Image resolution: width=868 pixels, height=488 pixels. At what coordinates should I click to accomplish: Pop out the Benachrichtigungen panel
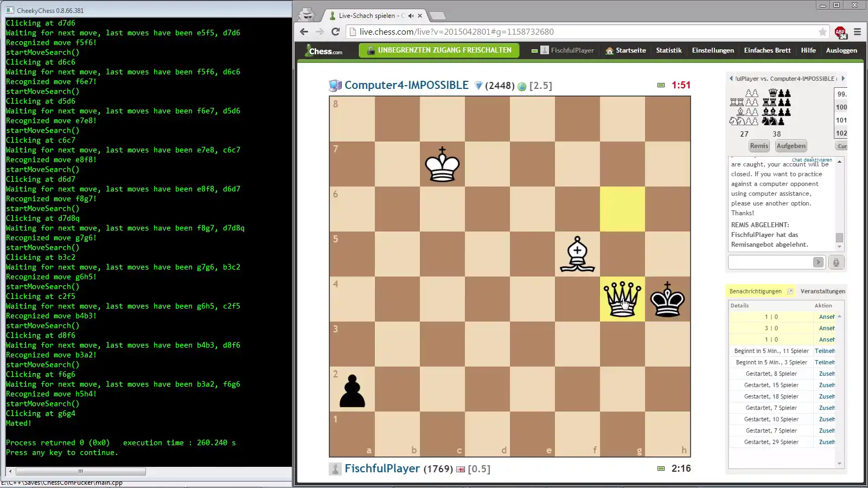[x=790, y=291]
